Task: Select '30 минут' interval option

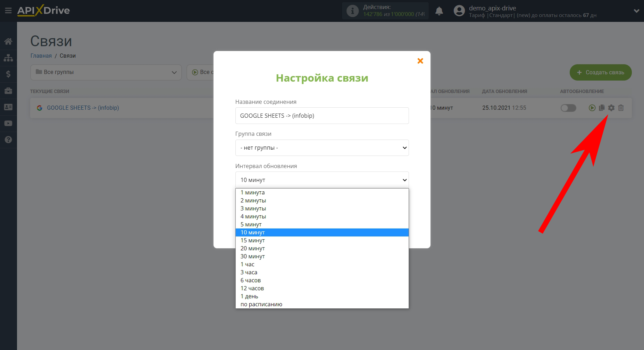Action: click(322, 256)
